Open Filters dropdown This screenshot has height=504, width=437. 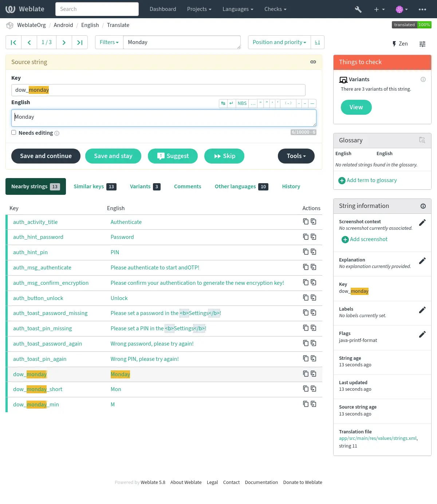[109, 42]
